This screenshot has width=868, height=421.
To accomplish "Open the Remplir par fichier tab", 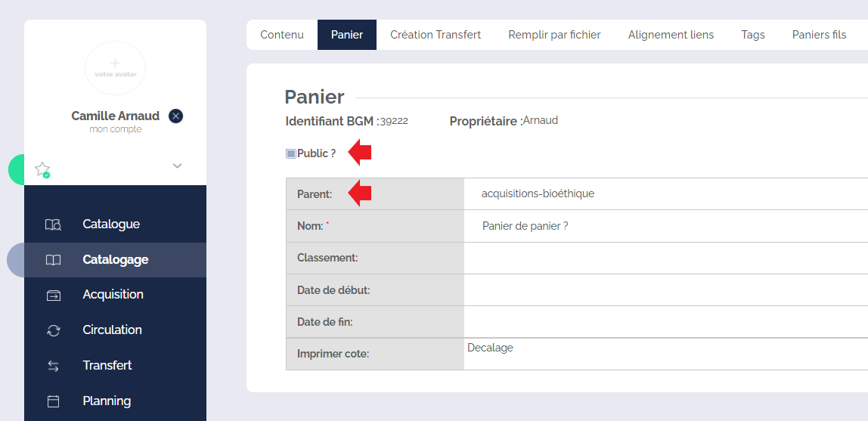I will point(554,35).
